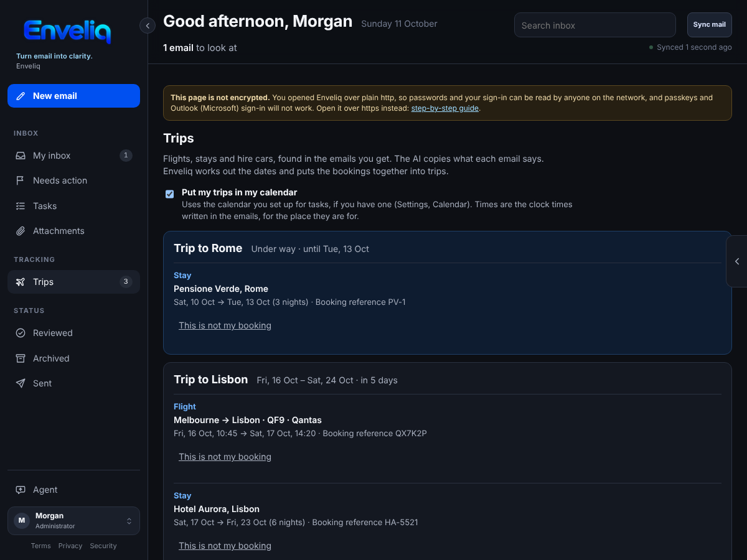
Task: Click Booking reference PV-1 stay details line
Action: (x=289, y=302)
